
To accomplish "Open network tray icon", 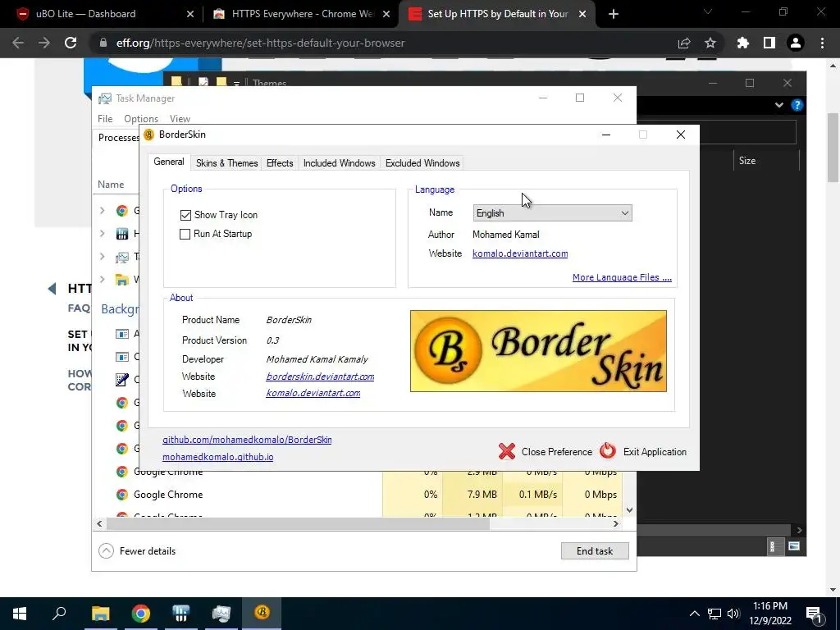I will [714, 614].
